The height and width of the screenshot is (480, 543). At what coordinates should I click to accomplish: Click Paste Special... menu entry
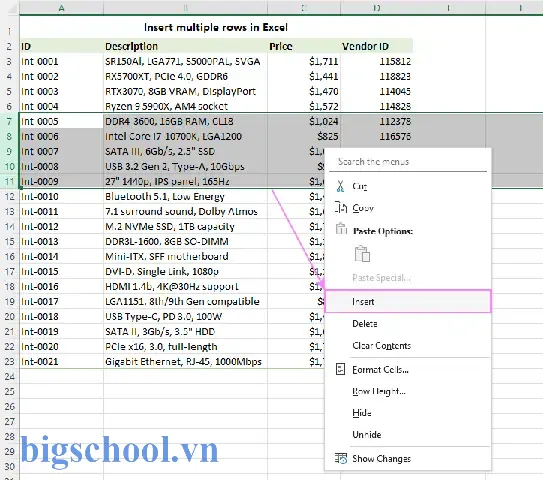point(408,277)
